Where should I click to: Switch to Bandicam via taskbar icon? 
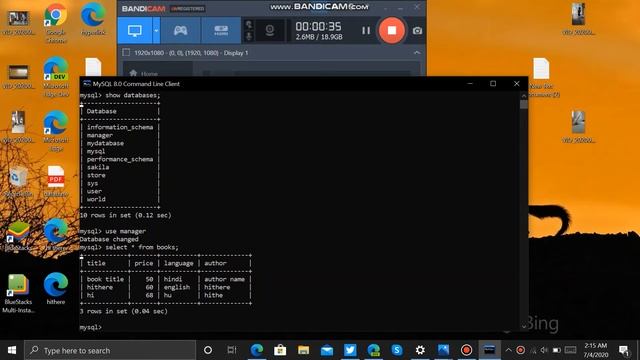pos(467,350)
